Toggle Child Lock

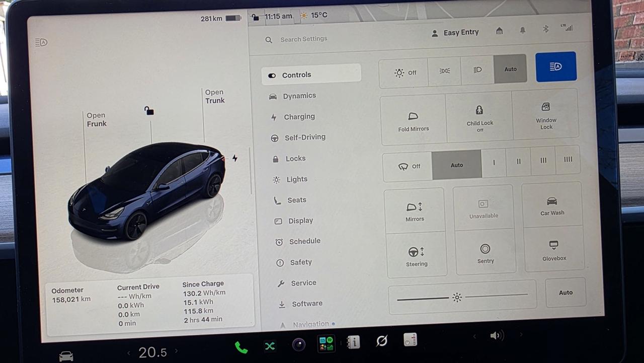479,117
